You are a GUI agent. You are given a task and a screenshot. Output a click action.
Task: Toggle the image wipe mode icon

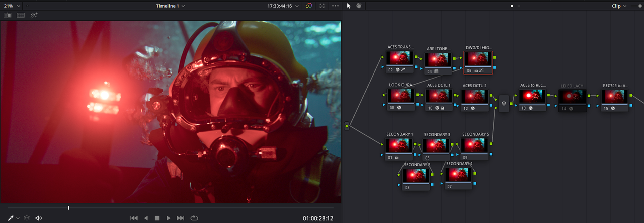pyautogui.click(x=8, y=15)
